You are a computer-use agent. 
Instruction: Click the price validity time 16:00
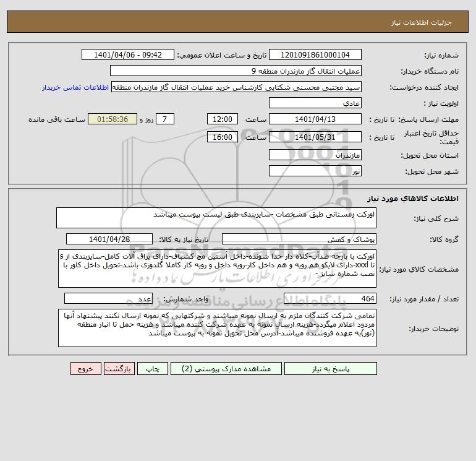(x=223, y=137)
